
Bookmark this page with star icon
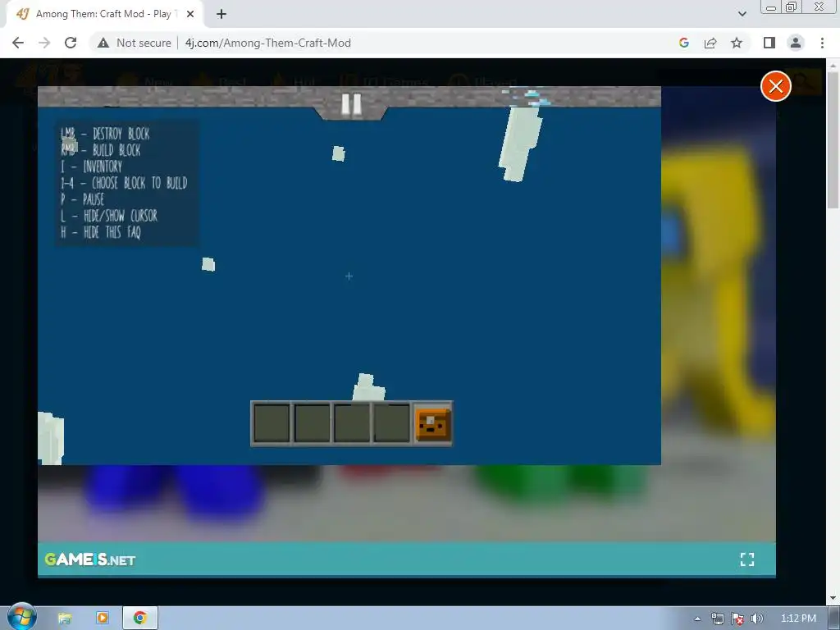pyautogui.click(x=737, y=43)
